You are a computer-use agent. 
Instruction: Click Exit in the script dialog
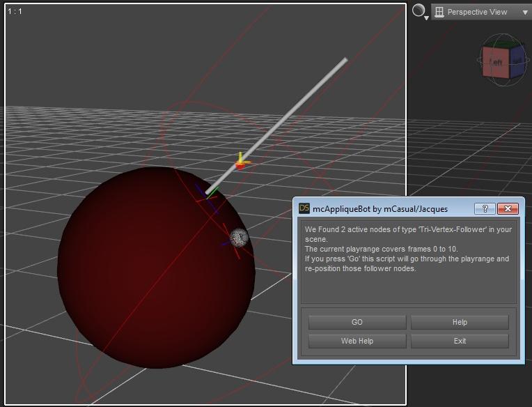pyautogui.click(x=460, y=341)
